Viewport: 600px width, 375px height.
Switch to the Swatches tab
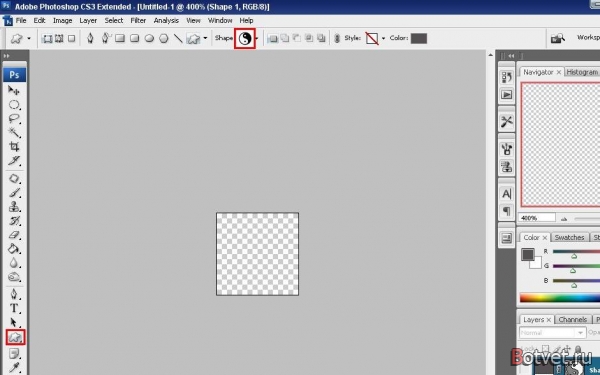tap(569, 238)
